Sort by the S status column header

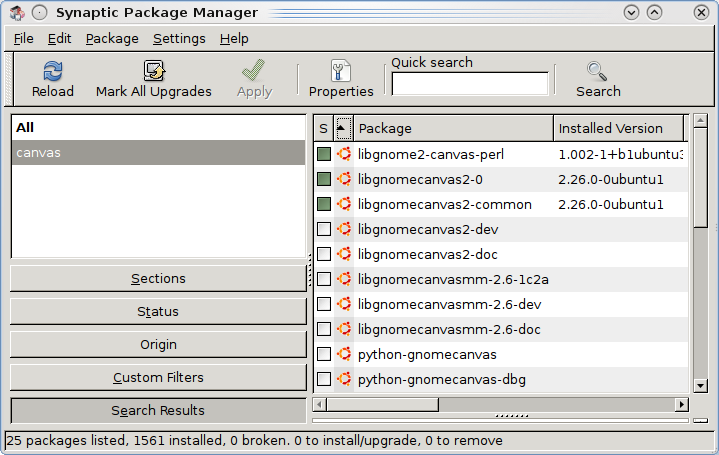323,128
